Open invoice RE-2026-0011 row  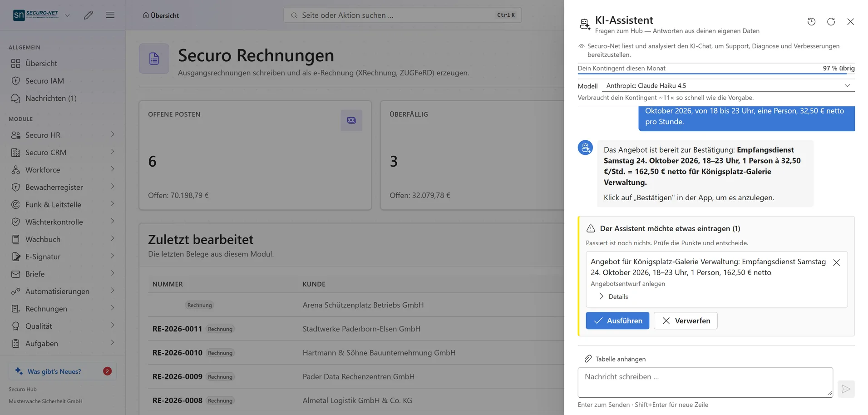click(356, 329)
